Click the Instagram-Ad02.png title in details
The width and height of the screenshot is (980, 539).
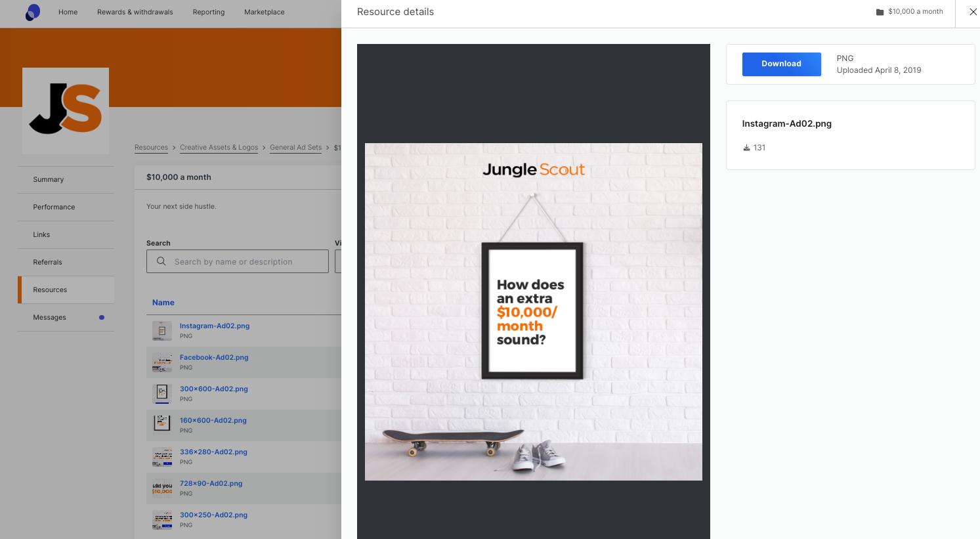787,123
